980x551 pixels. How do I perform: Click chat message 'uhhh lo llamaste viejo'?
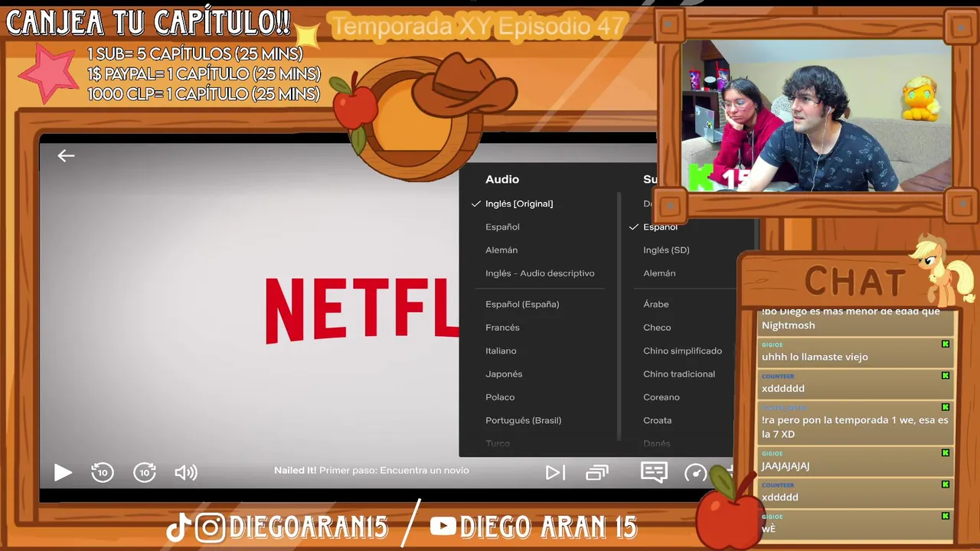coord(815,357)
